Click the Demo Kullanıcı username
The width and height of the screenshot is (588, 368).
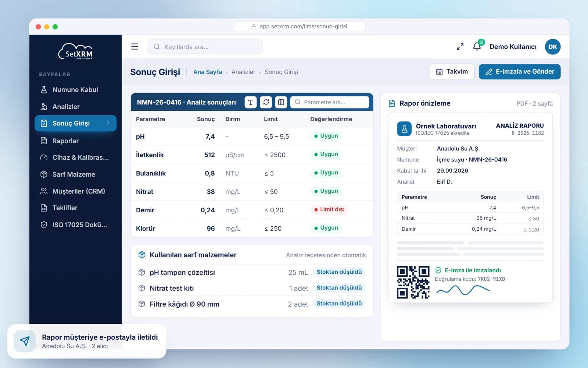click(513, 47)
